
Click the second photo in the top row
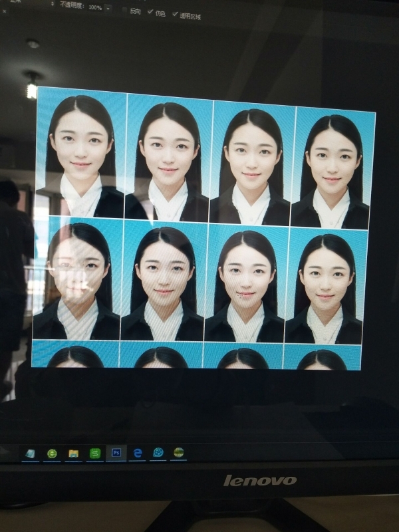(168, 158)
